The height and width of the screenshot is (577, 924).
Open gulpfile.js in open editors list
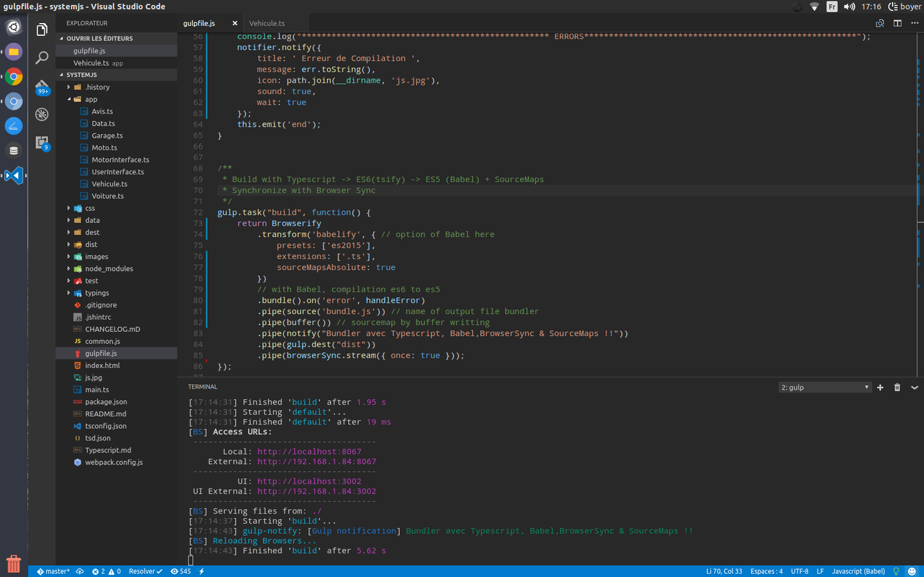pyautogui.click(x=116, y=51)
